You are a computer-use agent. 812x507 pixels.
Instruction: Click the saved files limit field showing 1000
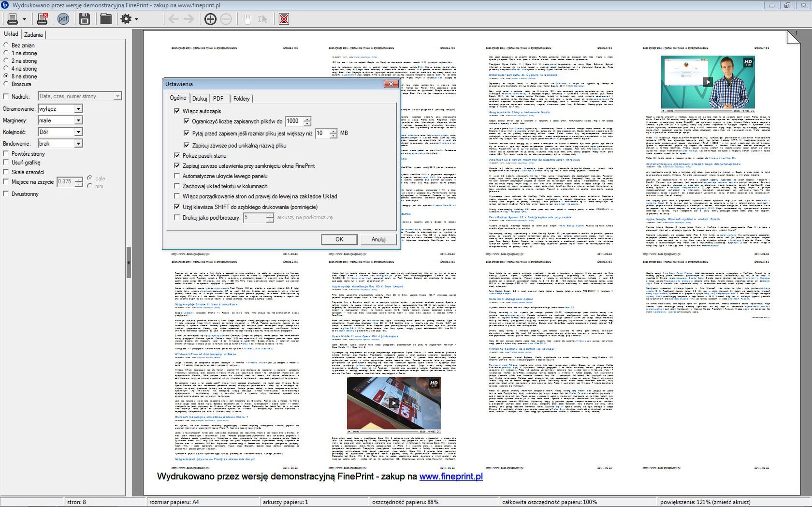pyautogui.click(x=294, y=121)
